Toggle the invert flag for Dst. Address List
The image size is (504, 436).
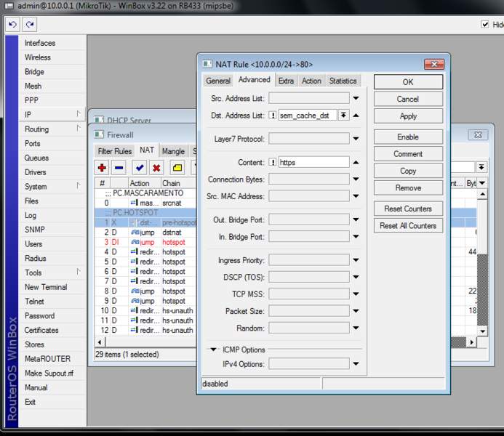pos(273,116)
